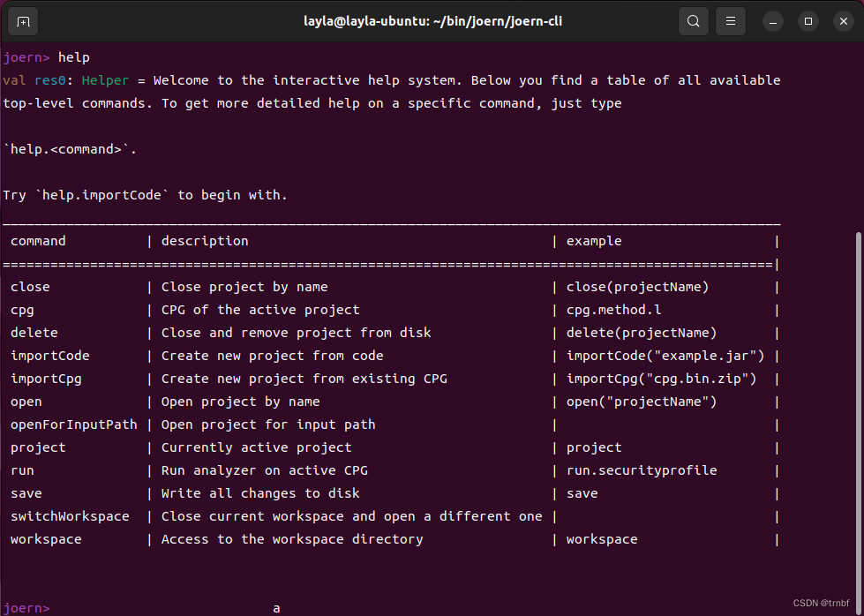
Task: Maximize the terminal window
Action: pos(808,21)
